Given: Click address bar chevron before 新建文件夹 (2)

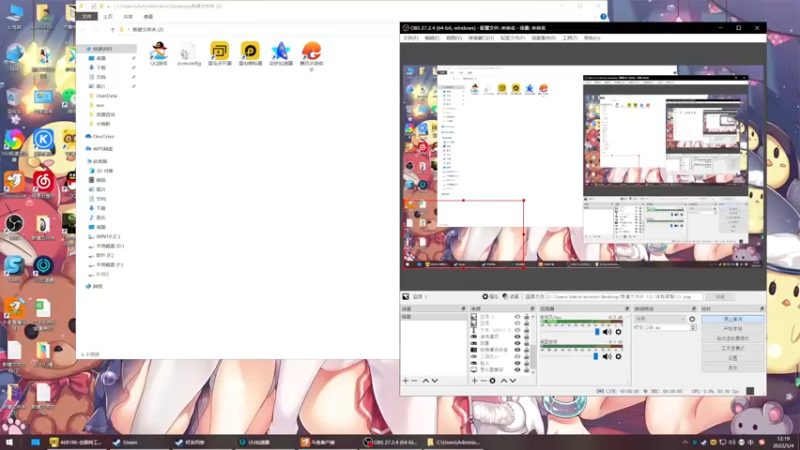Looking at the screenshot, I should click(129, 30).
